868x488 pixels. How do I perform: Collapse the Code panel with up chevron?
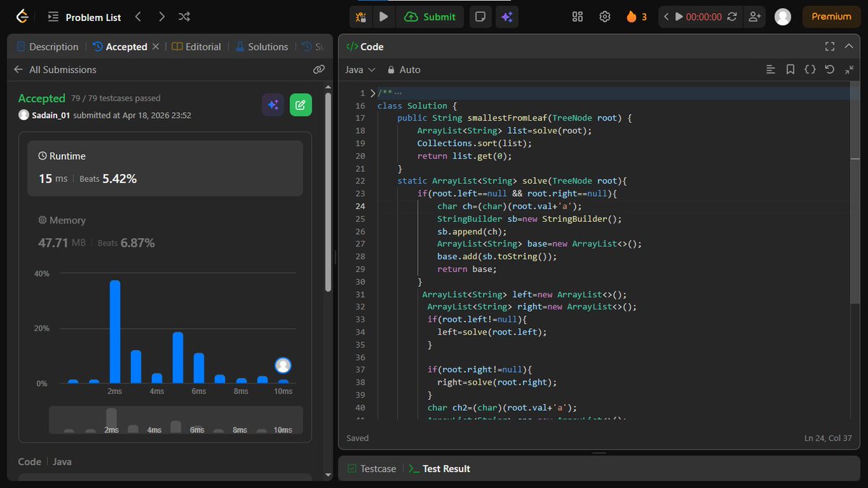(x=849, y=46)
